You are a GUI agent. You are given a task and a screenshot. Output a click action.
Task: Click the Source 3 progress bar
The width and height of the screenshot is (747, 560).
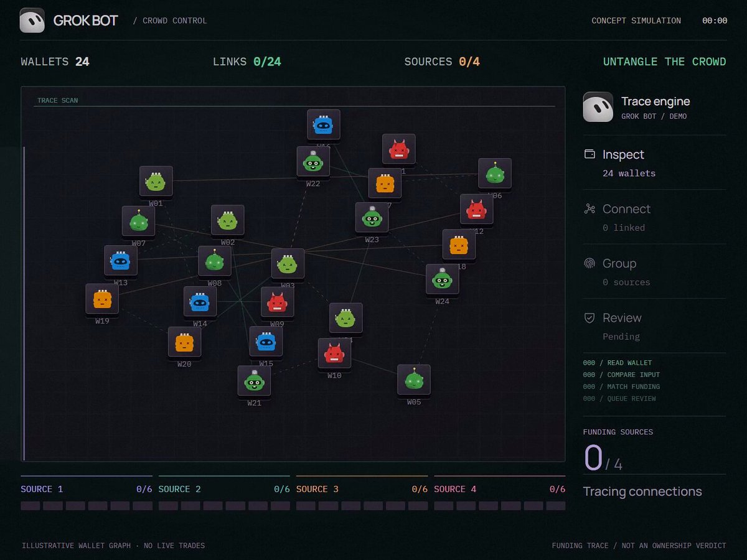pyautogui.click(x=362, y=506)
